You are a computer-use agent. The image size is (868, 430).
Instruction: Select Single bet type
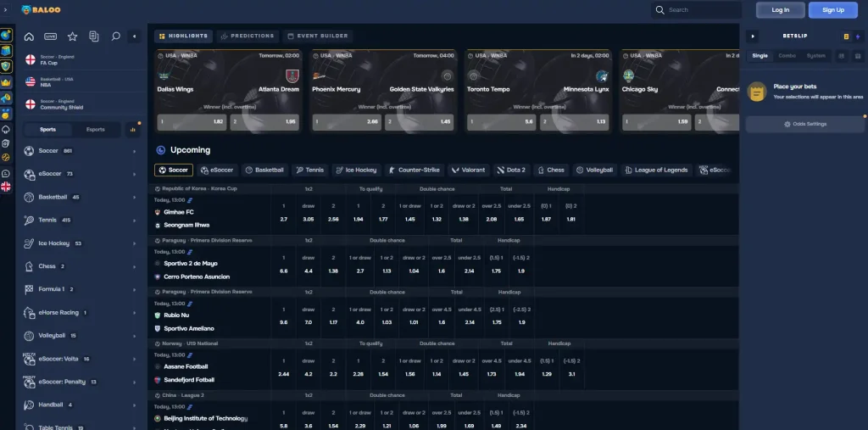click(x=760, y=56)
